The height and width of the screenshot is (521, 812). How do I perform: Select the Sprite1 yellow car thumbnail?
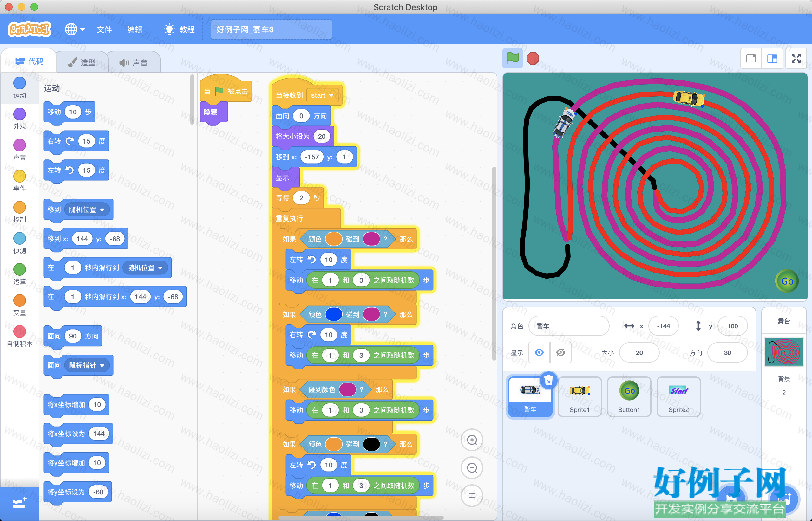tap(580, 397)
